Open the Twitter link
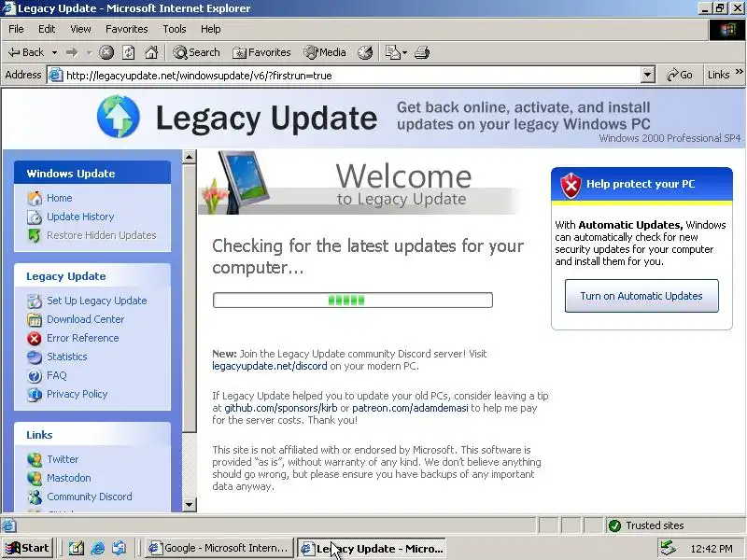The height and width of the screenshot is (560, 747). (x=63, y=459)
